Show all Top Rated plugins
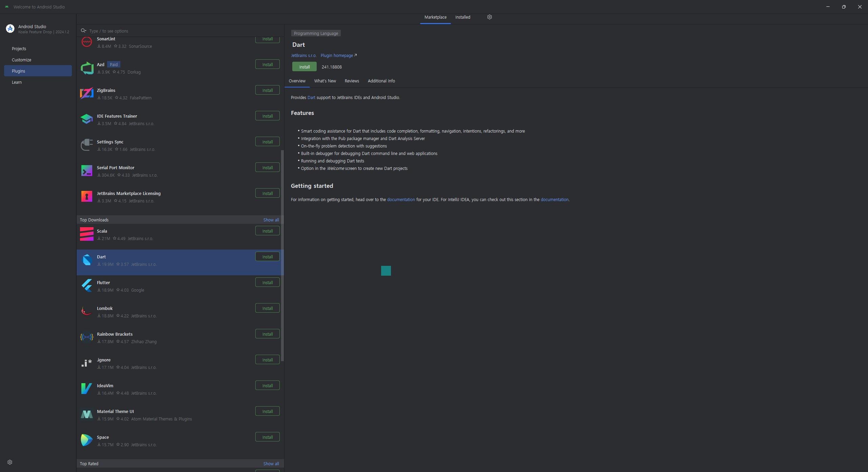 [271, 464]
